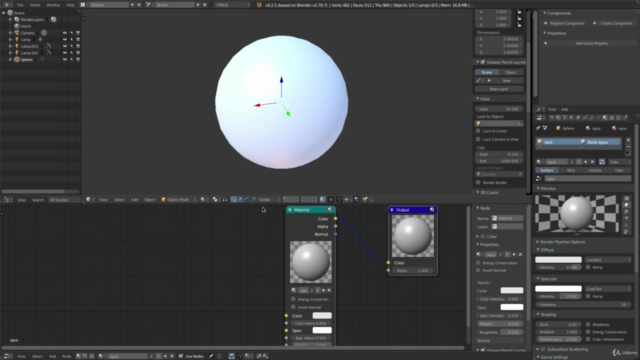The image size is (640, 360).
Task: Click the outliner editor type icon
Action: 7,200
